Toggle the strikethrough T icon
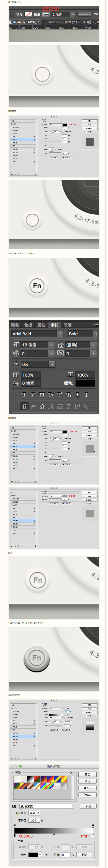 (86, 395)
